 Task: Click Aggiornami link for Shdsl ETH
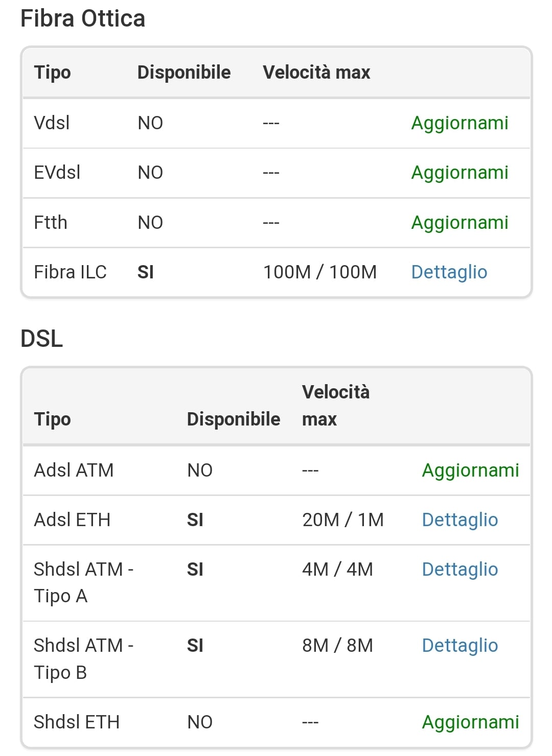[x=470, y=722]
